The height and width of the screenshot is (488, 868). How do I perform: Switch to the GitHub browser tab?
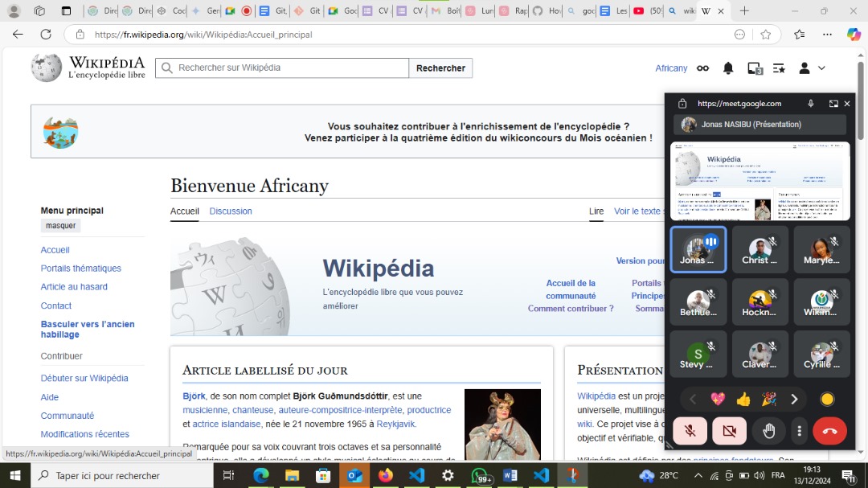[x=546, y=10]
